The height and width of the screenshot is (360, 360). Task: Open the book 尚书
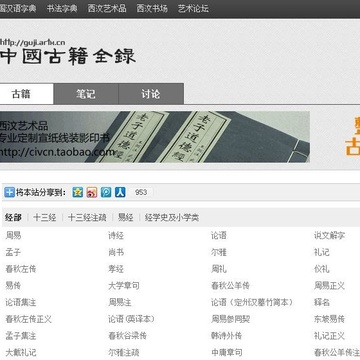[116, 252]
